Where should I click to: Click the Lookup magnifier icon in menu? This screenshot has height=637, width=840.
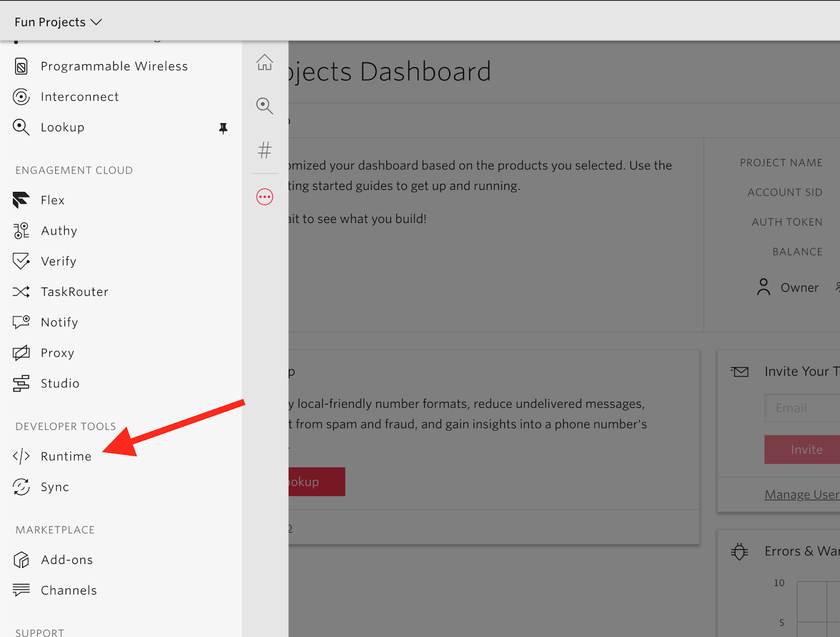pyautogui.click(x=21, y=128)
